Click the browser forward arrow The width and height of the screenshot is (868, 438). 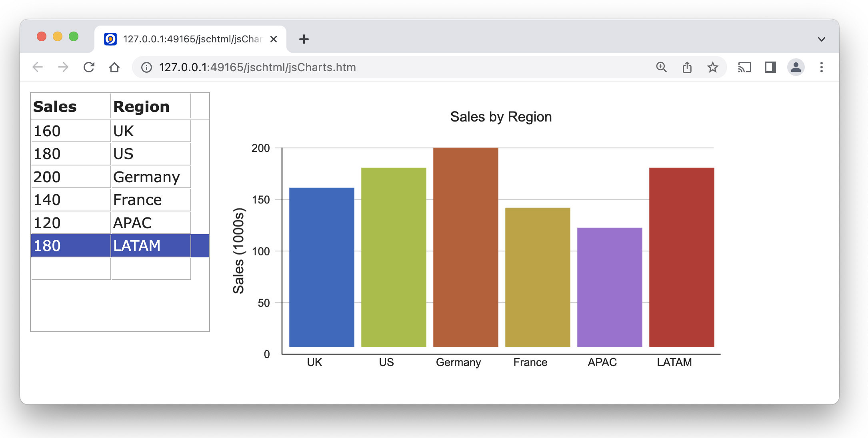click(63, 67)
